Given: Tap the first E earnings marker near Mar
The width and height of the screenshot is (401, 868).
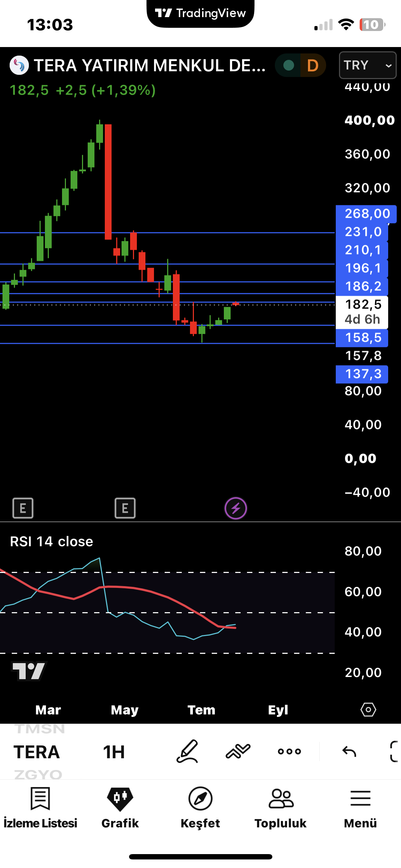Looking at the screenshot, I should pyautogui.click(x=23, y=508).
